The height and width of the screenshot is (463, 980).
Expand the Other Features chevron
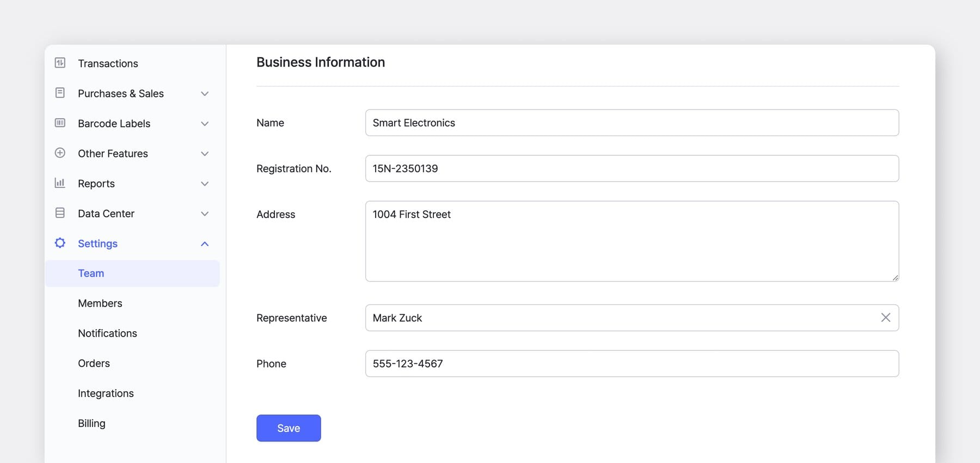[205, 154]
